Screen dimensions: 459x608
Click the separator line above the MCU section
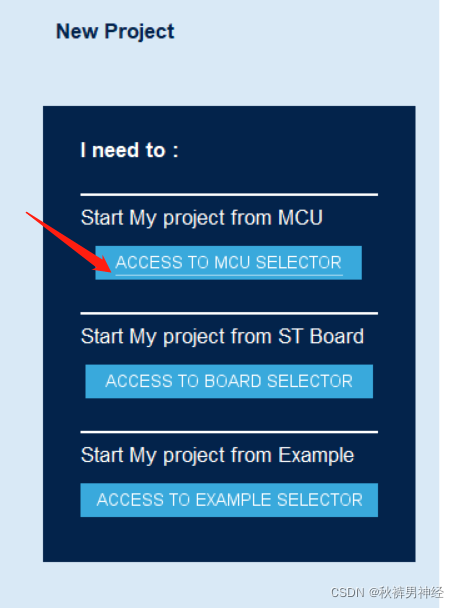pyautogui.click(x=229, y=194)
